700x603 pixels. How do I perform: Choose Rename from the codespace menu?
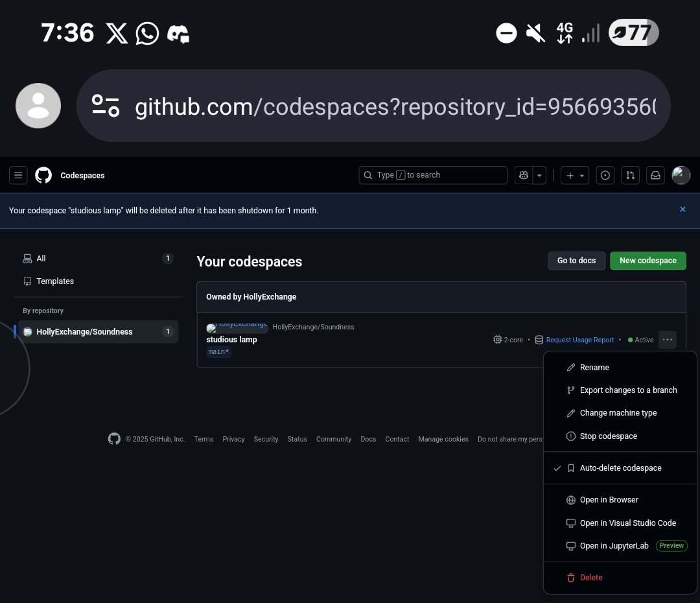point(620,367)
